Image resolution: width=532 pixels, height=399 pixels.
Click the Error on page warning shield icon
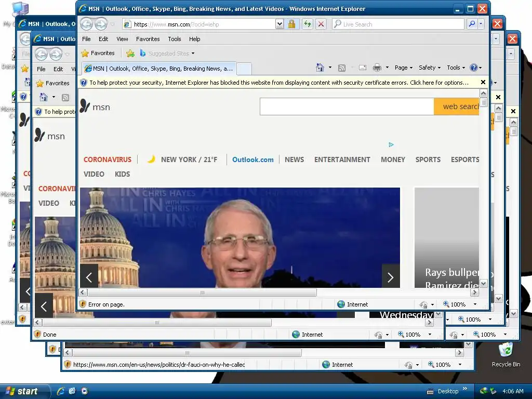83,304
